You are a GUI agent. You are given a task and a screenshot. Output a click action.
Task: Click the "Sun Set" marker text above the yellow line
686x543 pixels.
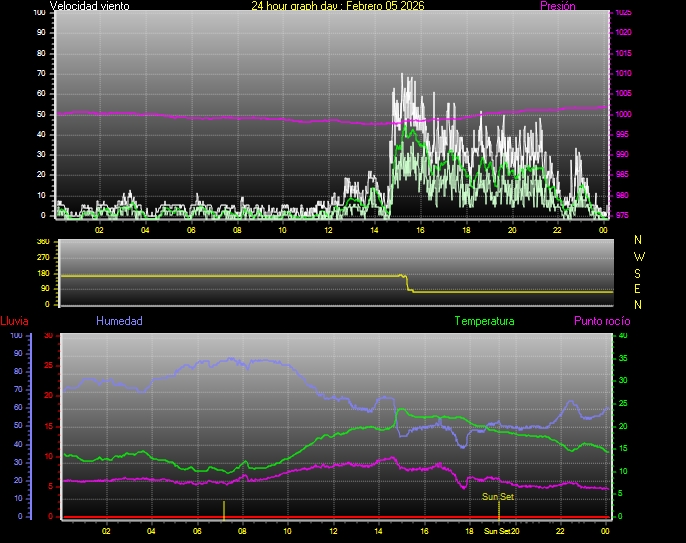click(497, 496)
